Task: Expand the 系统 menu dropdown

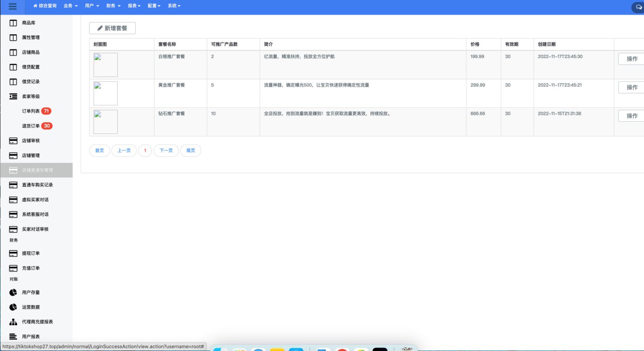Action: point(173,6)
